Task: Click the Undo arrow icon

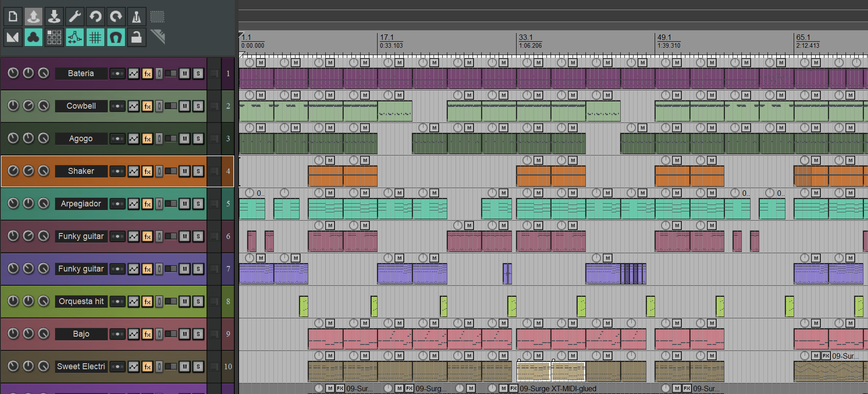Action: (x=95, y=17)
